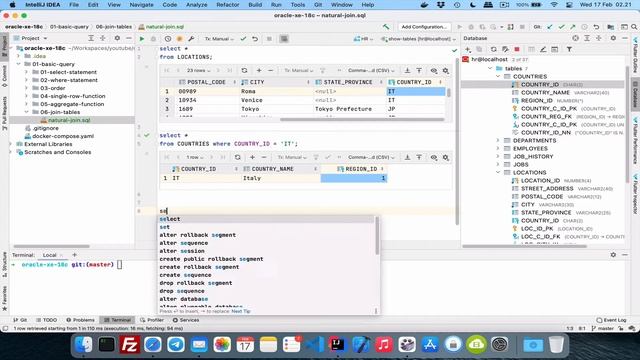Expand External Libraries node
The height and width of the screenshot is (360, 640).
[11, 144]
